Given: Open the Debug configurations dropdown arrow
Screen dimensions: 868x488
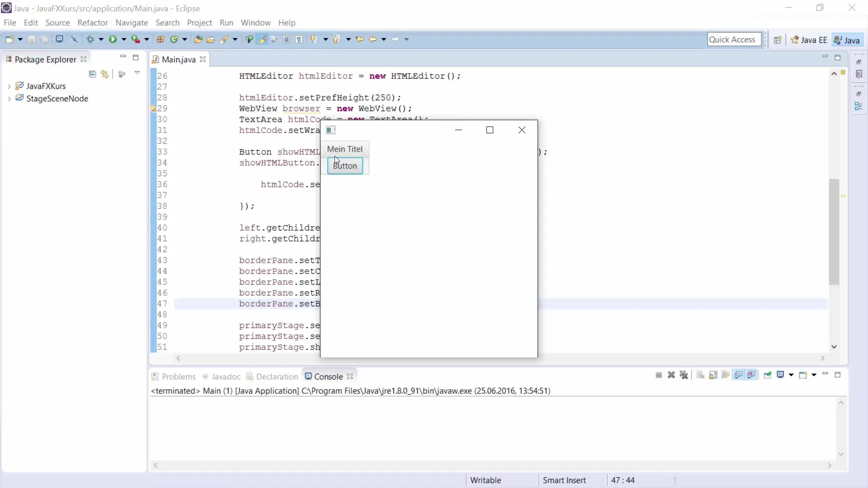Looking at the screenshot, I should 101,39.
